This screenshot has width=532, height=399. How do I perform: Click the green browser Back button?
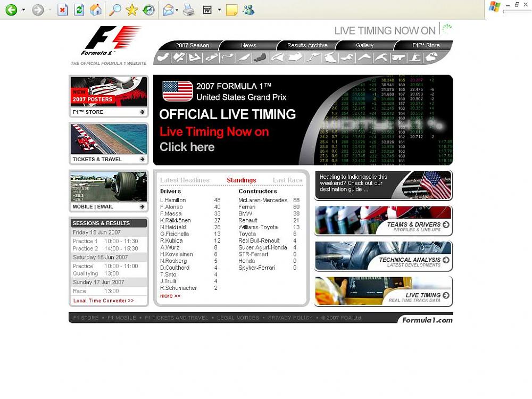point(11,10)
